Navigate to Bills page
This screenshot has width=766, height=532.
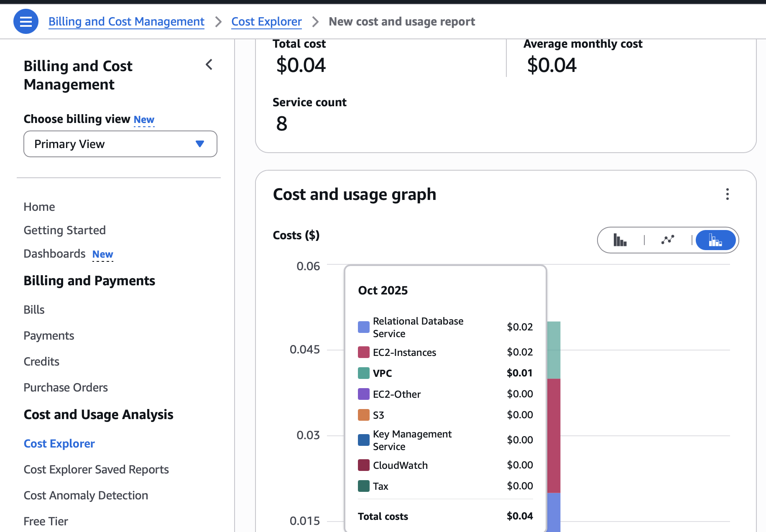pyautogui.click(x=34, y=309)
